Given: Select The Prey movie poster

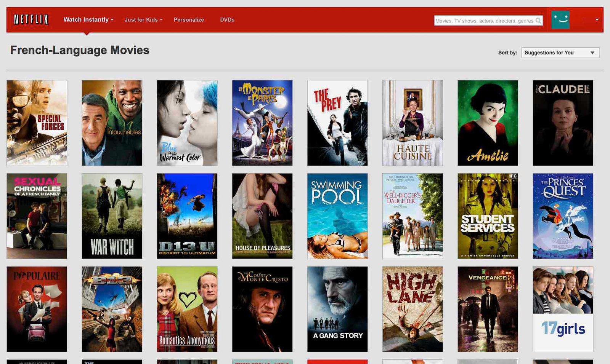Looking at the screenshot, I should [337, 123].
